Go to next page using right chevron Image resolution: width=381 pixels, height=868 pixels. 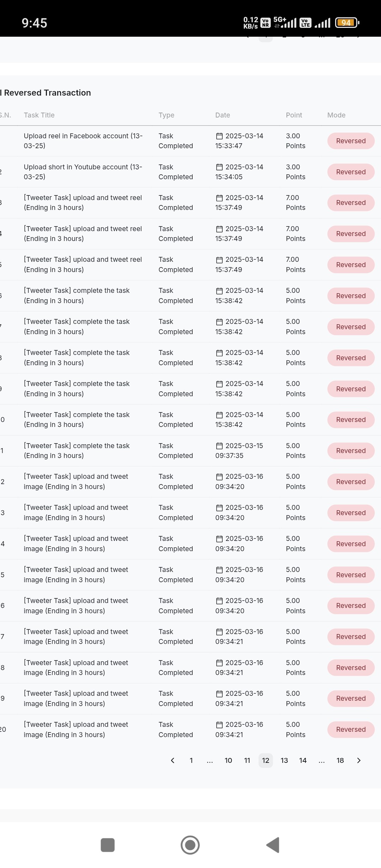(x=359, y=760)
